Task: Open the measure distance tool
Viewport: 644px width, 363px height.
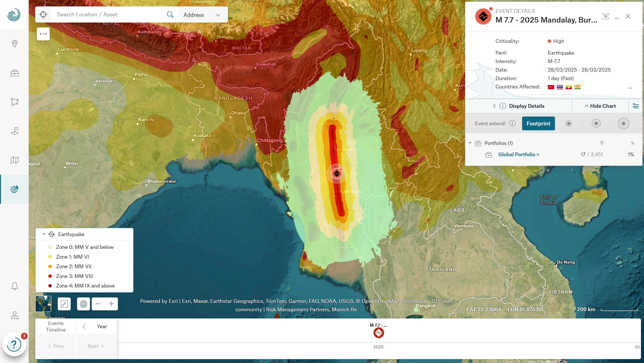Action: [43, 34]
